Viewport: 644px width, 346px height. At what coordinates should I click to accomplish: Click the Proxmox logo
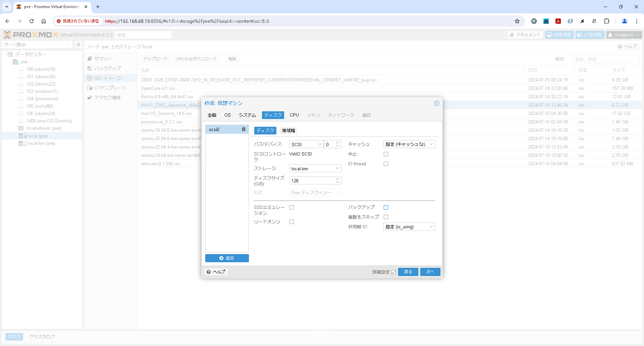31,35
